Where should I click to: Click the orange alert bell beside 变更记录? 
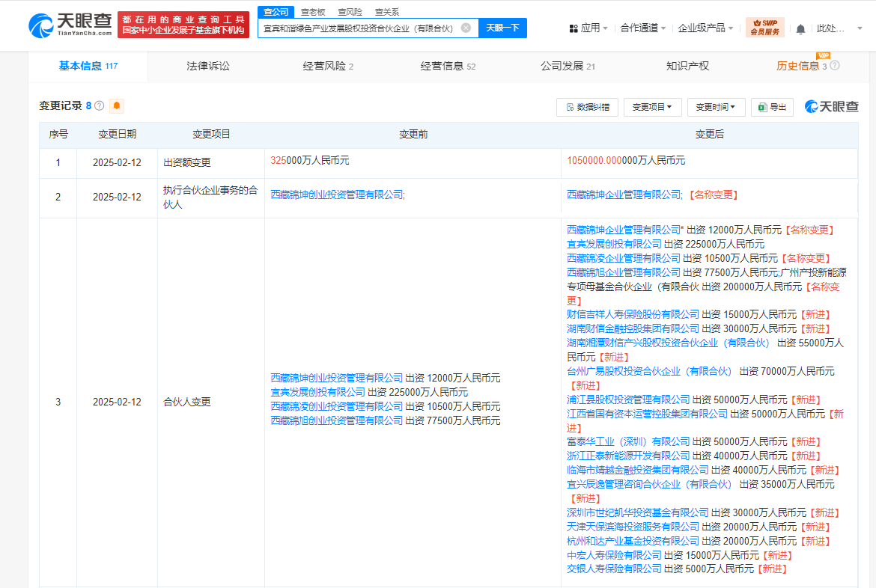point(117,105)
